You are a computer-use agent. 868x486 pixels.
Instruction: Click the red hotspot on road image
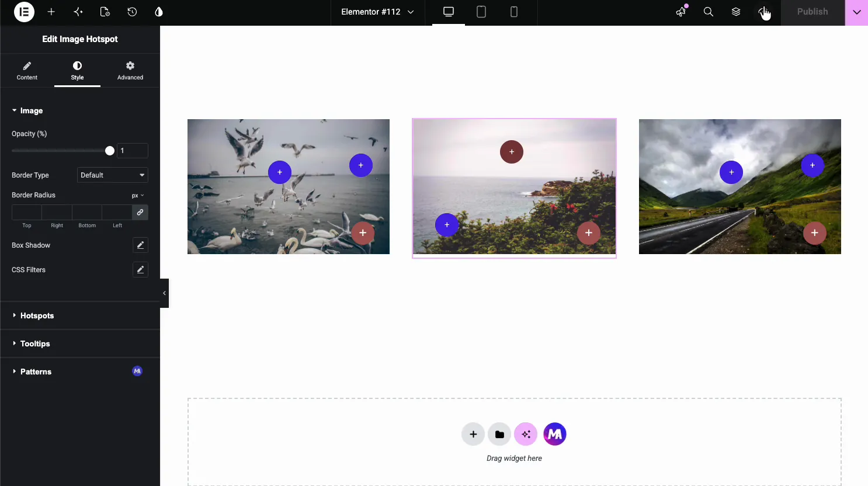tap(815, 233)
